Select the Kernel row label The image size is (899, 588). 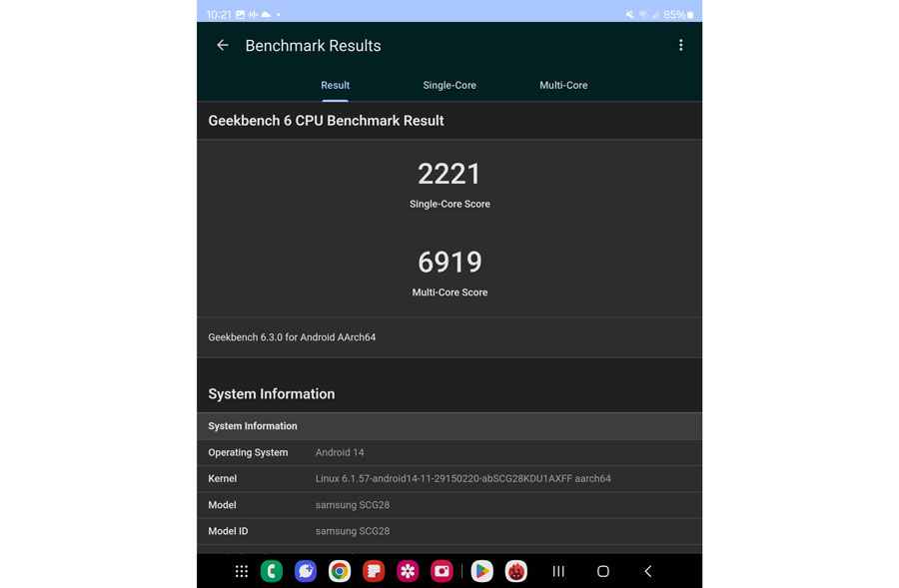[223, 478]
